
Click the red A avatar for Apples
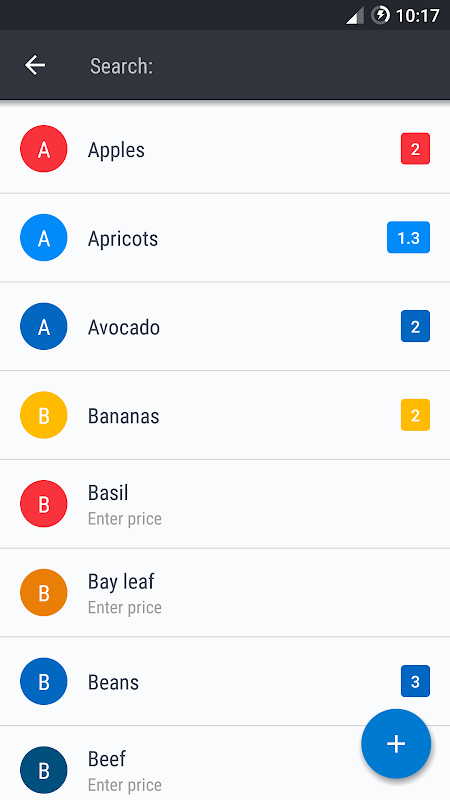pyautogui.click(x=44, y=149)
